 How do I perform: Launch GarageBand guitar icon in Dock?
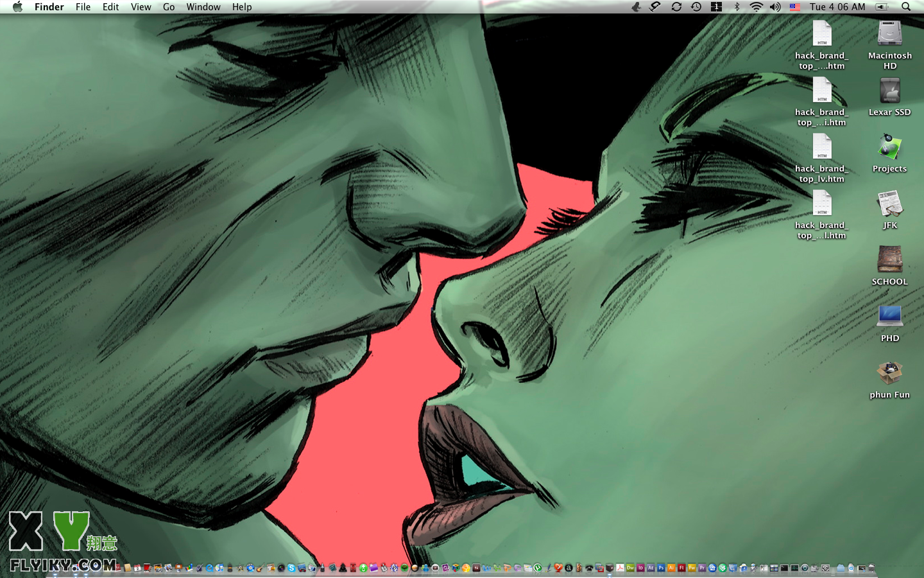261,568
